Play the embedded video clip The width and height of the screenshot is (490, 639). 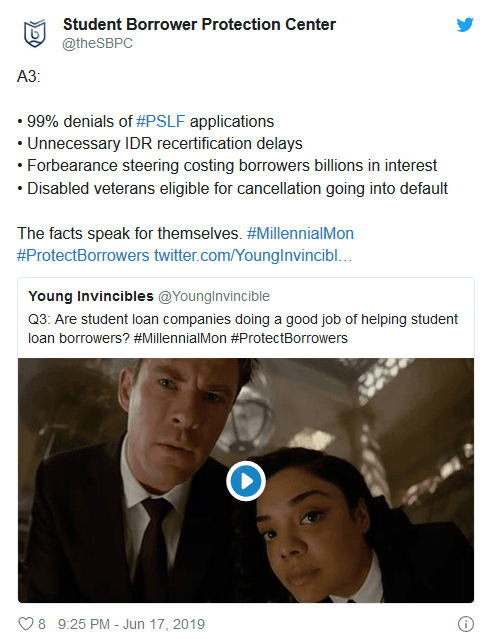(246, 481)
